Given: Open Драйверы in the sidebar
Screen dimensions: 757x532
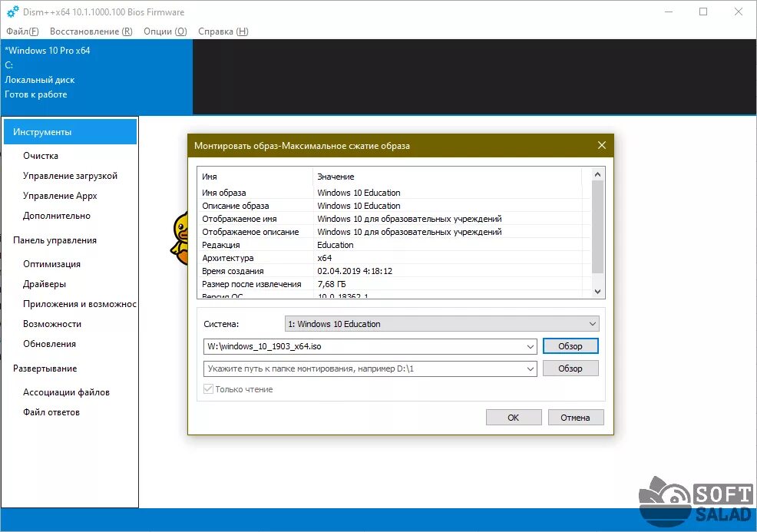Looking at the screenshot, I should coord(45,284).
